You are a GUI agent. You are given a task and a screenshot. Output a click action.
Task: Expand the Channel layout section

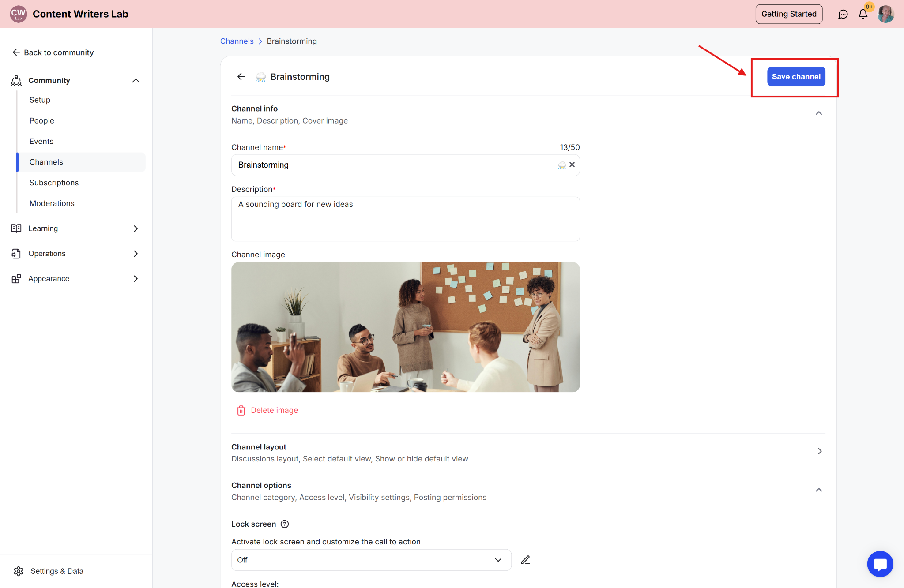819,451
